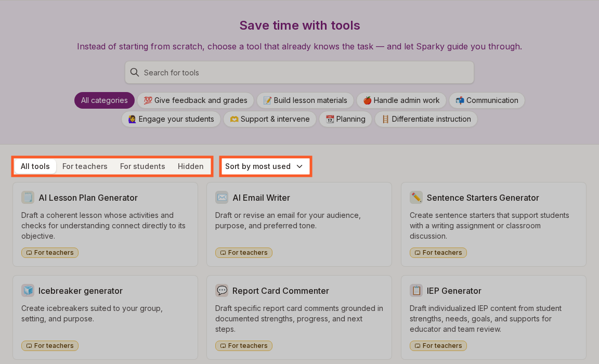Click the teacher icon in the AI Email Writer tag
599x364 pixels.
point(223,253)
